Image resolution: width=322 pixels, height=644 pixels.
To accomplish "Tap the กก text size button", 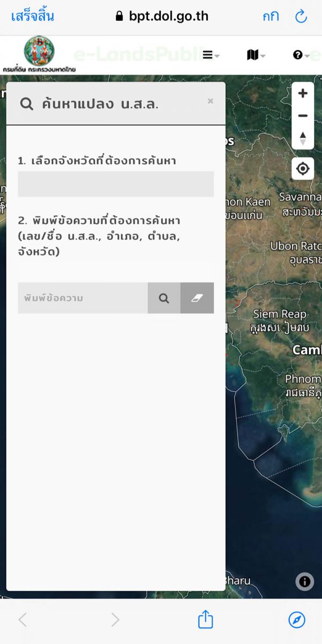I will click(270, 16).
